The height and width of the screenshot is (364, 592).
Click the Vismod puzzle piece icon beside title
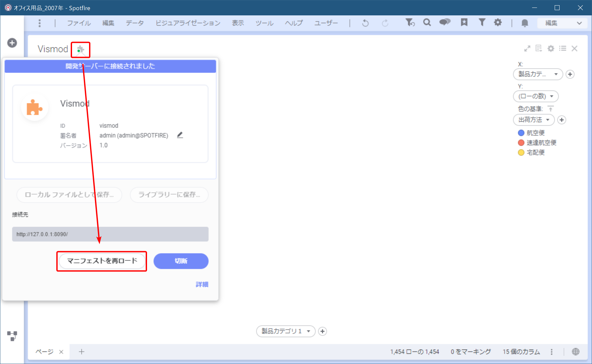[81, 50]
